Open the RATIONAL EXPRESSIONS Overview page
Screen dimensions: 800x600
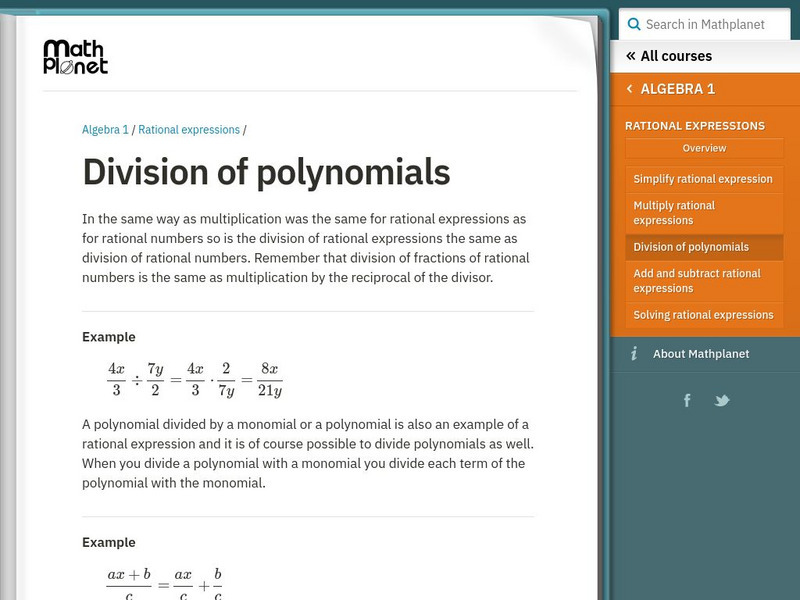pyautogui.click(x=704, y=148)
